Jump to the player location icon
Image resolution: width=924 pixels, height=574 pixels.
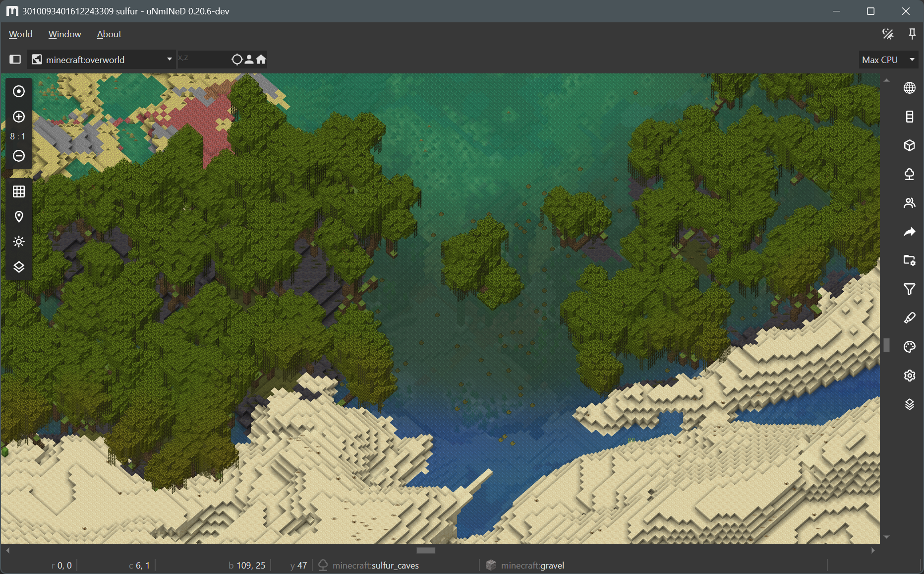coord(249,60)
